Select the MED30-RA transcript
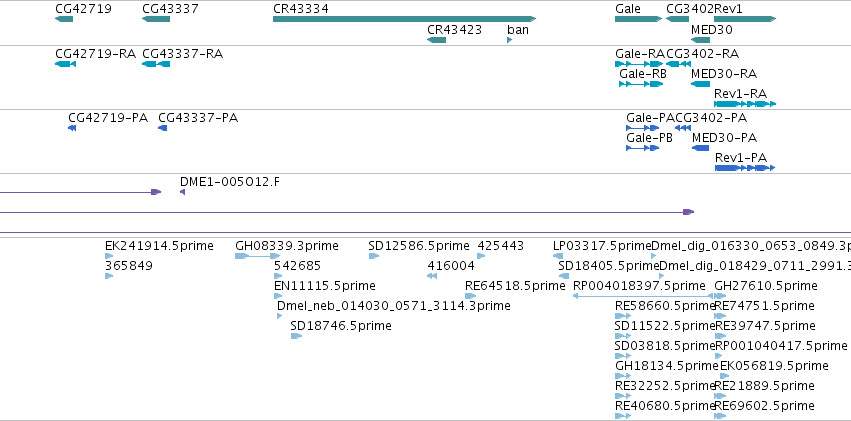Viewport: 851px width, 421px height. (x=701, y=84)
